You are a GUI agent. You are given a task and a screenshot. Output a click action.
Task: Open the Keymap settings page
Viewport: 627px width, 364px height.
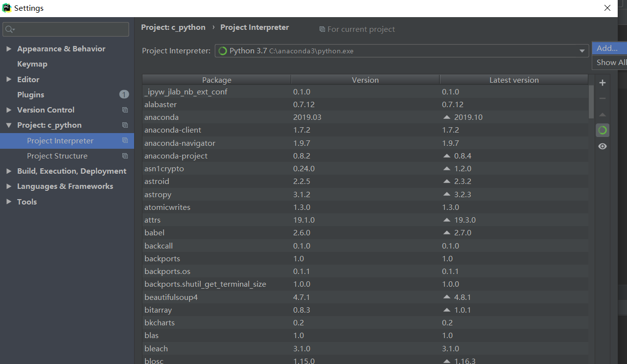[x=32, y=64]
